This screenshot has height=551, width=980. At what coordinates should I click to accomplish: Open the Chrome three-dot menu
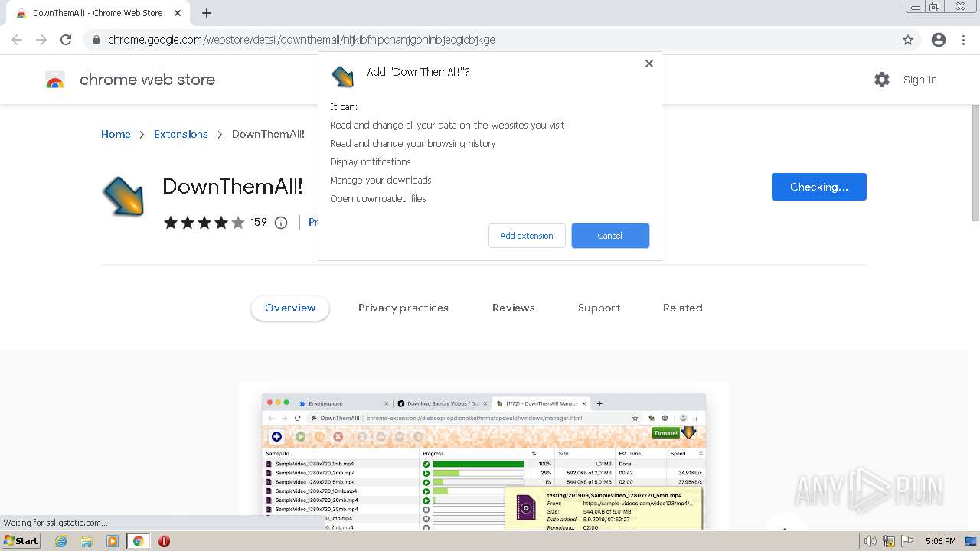963,40
